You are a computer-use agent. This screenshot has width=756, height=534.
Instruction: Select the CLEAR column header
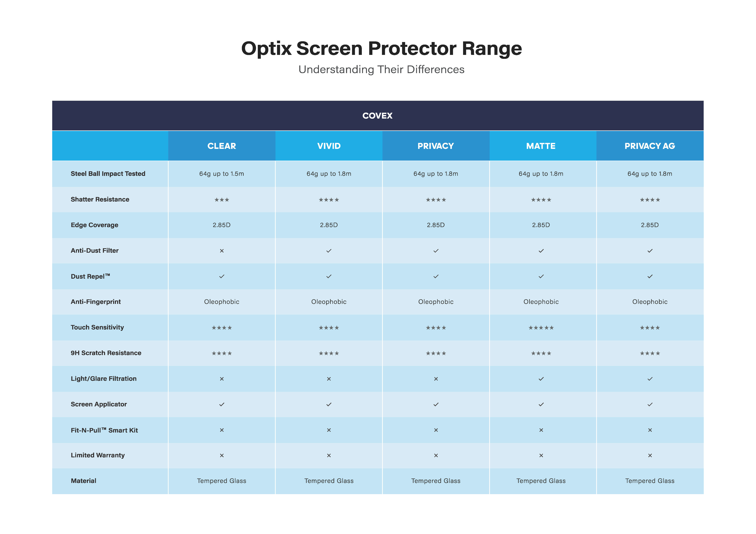coord(222,146)
